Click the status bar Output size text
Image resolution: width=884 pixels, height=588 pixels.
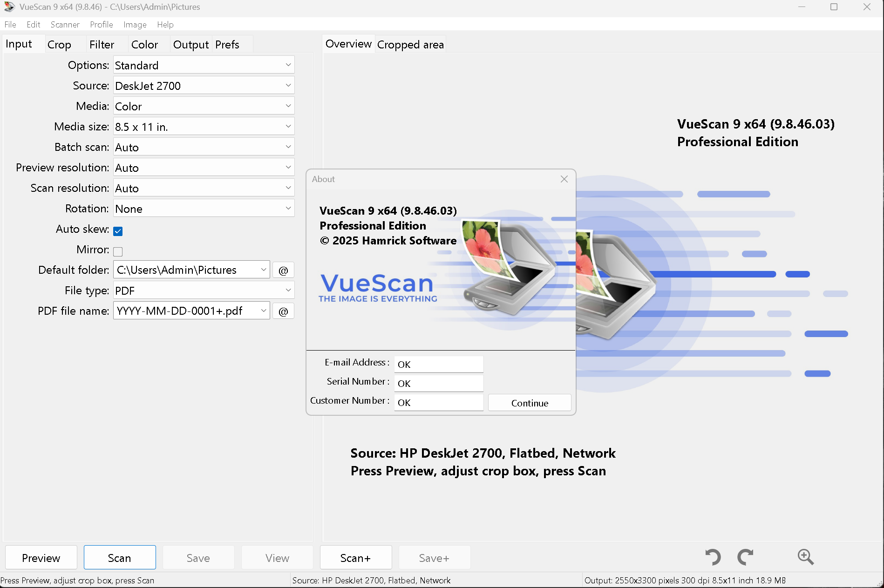click(x=685, y=581)
